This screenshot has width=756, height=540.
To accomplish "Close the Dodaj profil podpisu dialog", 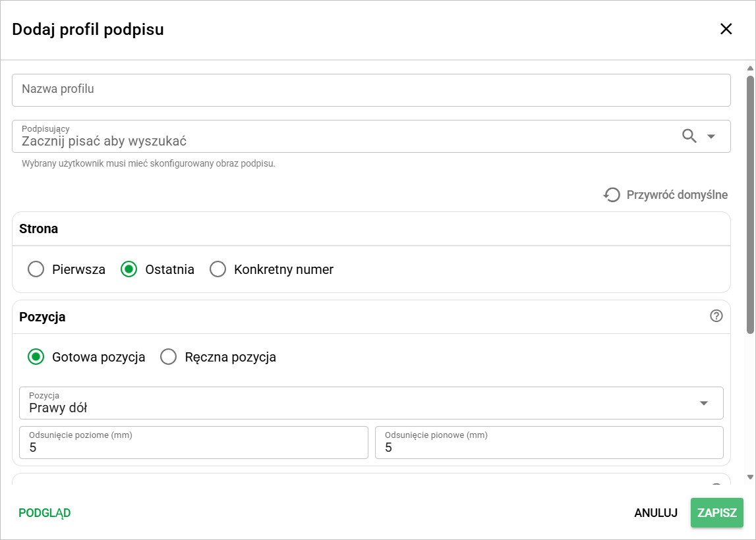I will (726, 29).
